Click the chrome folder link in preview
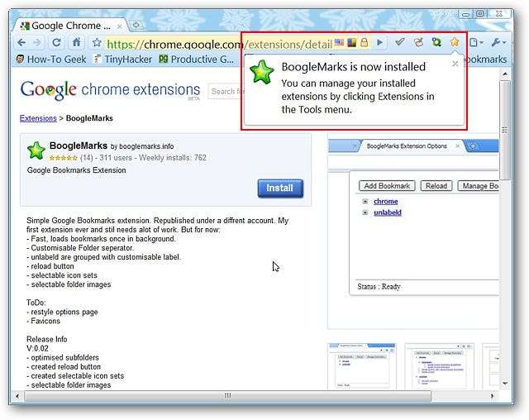This screenshot has height=420, width=529. 386,202
